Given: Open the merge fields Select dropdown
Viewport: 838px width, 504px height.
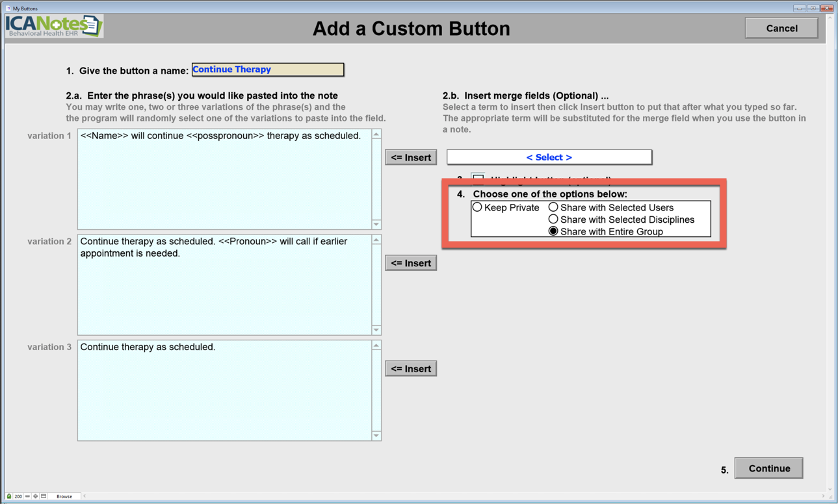Looking at the screenshot, I should pyautogui.click(x=549, y=157).
